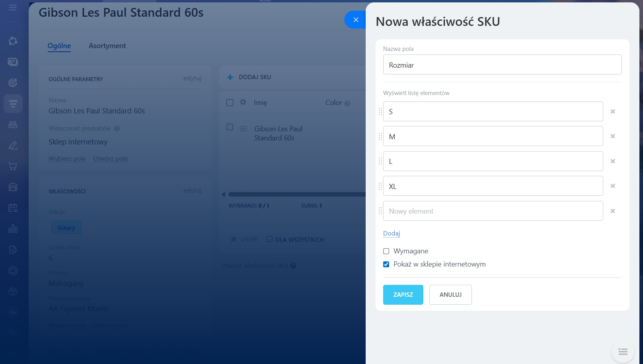Toggle the DLA WSZYSTKICH checkbox
Image resolution: width=643 pixels, height=364 pixels.
coord(269,239)
